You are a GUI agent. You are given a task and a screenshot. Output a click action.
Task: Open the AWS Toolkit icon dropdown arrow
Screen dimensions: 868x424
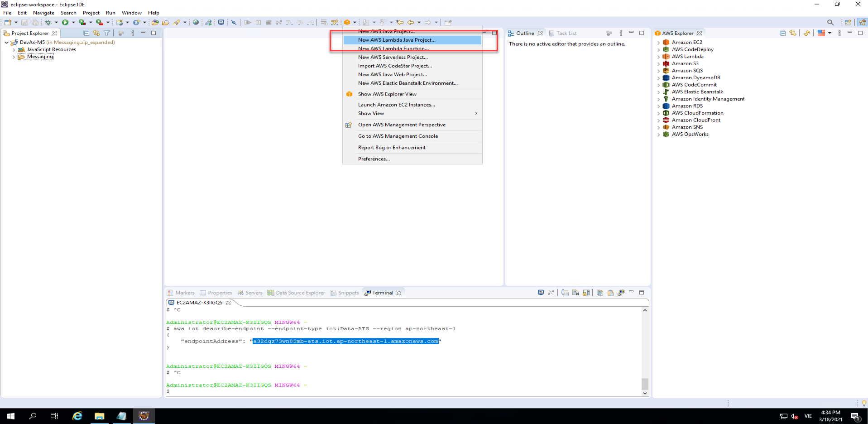click(x=355, y=22)
